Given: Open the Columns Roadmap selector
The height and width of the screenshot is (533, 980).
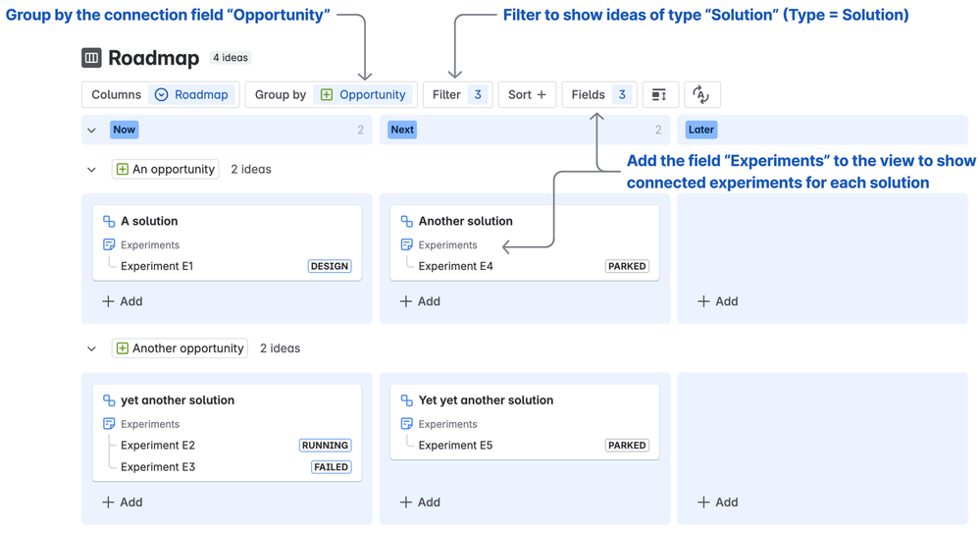Looking at the screenshot, I should [192, 95].
